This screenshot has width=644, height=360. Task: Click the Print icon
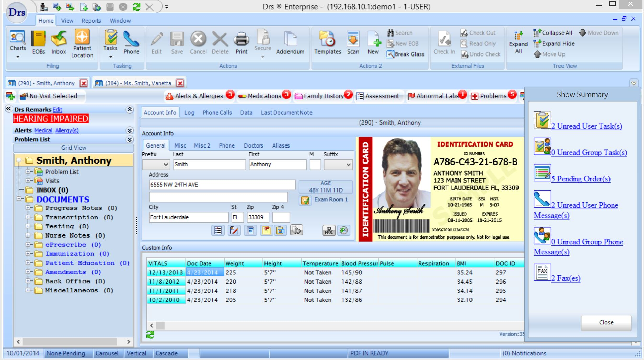tap(241, 42)
